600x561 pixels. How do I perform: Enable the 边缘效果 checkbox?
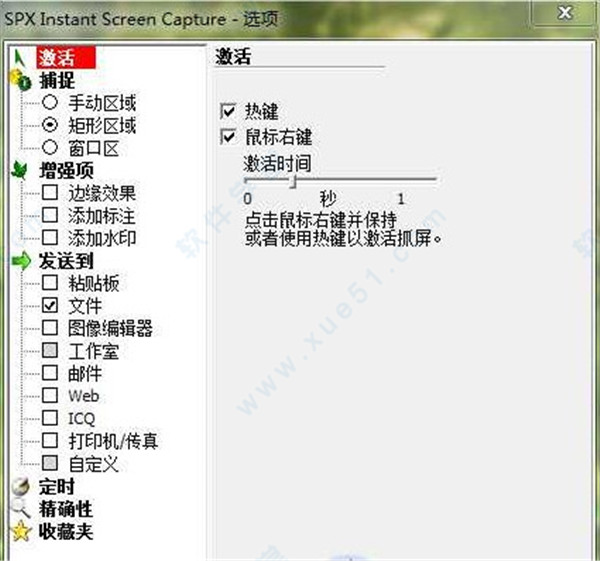point(50,193)
